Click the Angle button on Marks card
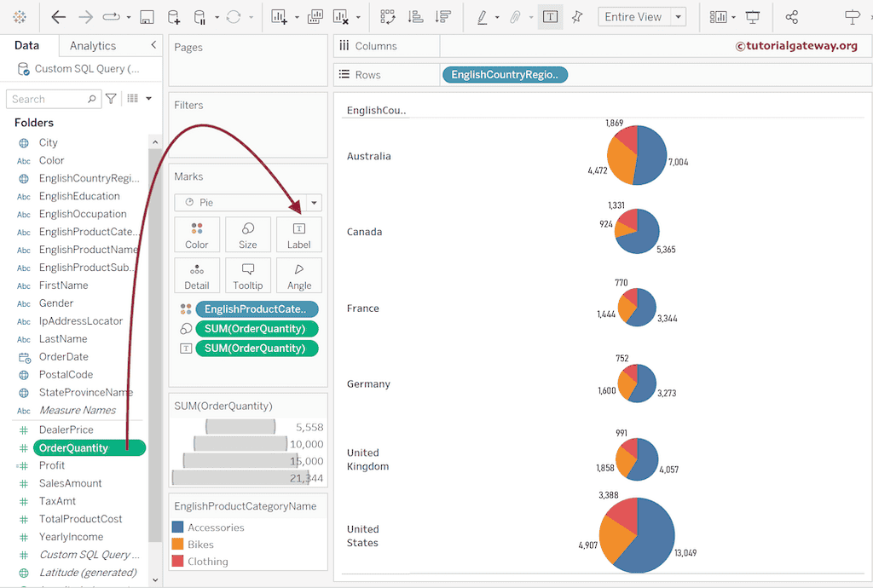873x588 pixels. (x=299, y=275)
